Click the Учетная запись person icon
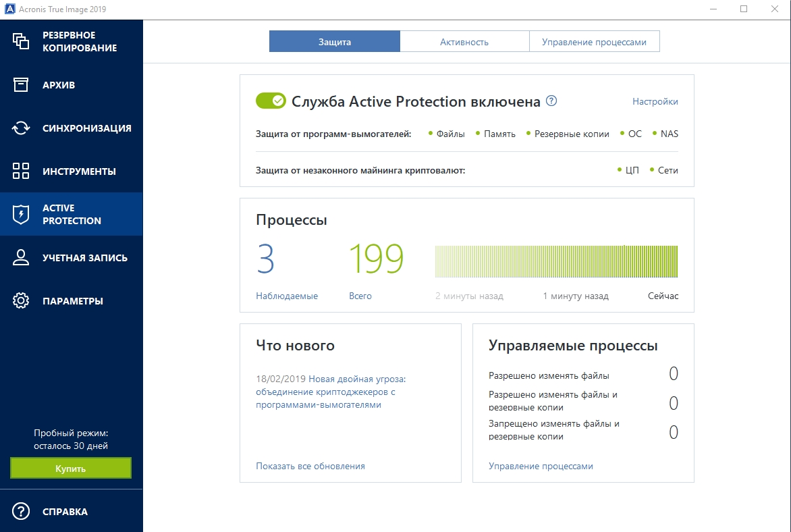Screen dimensions: 791x532 21,257
